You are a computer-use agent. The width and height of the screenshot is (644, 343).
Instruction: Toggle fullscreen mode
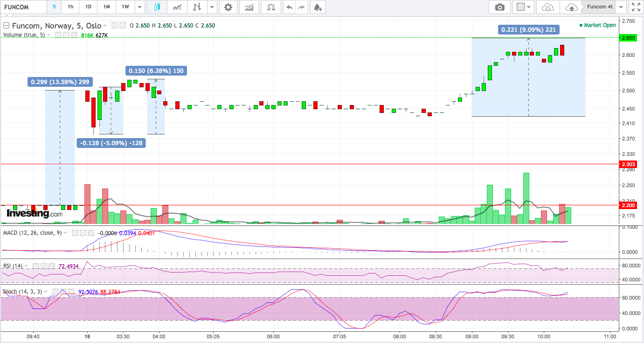tap(635, 7)
